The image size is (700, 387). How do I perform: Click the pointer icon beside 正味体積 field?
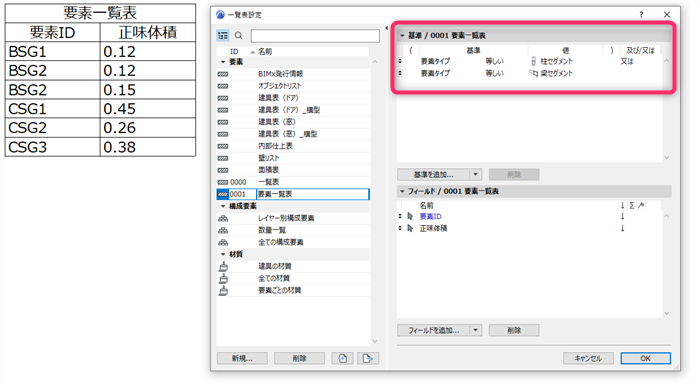[x=410, y=229]
